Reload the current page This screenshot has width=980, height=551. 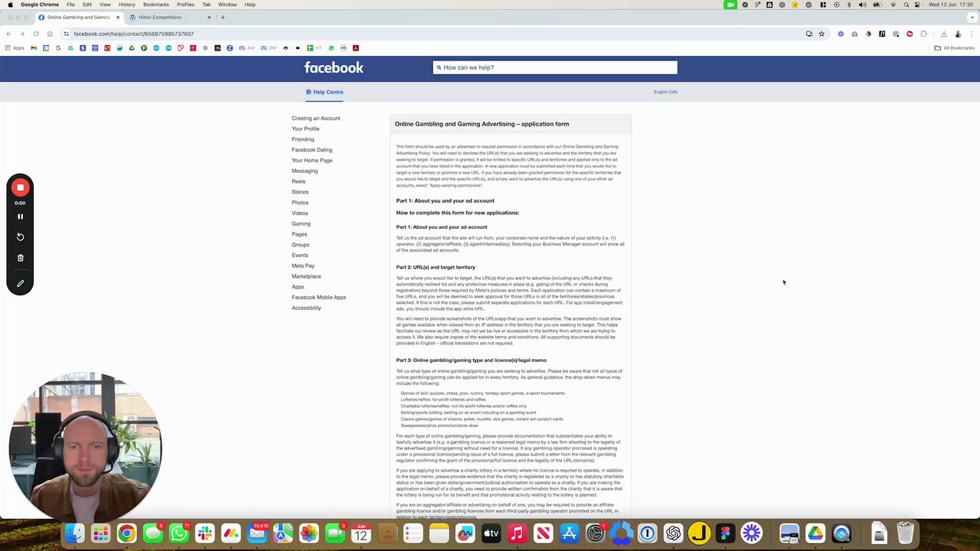pos(36,34)
